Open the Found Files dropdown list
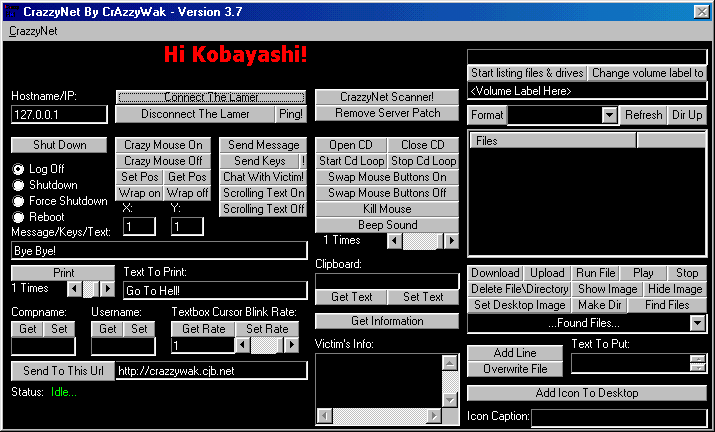This screenshot has height=432, width=715. (x=697, y=323)
